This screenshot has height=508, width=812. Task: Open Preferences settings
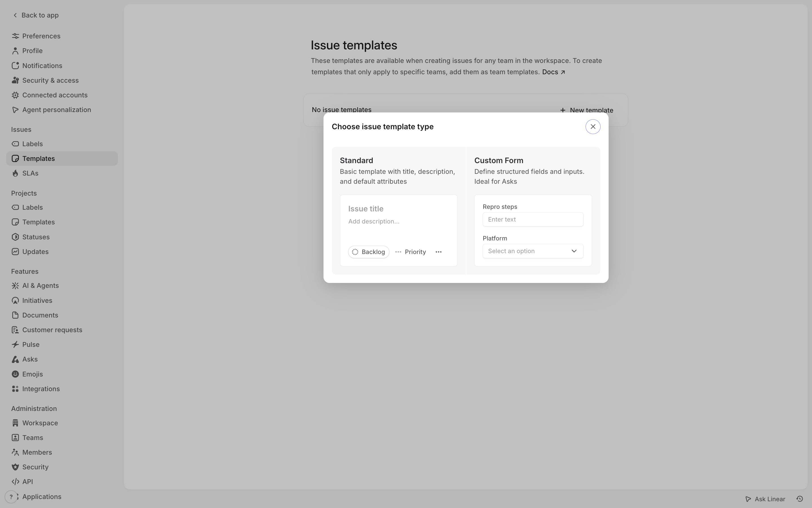(x=62, y=36)
